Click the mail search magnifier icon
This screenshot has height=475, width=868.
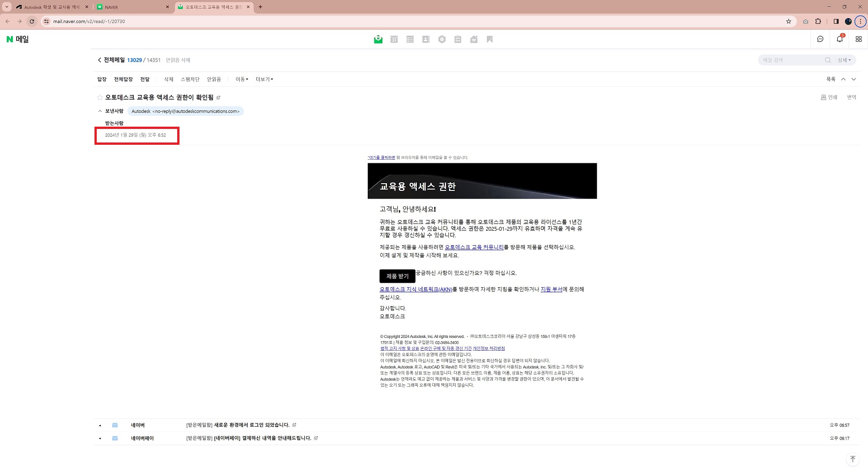pos(828,60)
